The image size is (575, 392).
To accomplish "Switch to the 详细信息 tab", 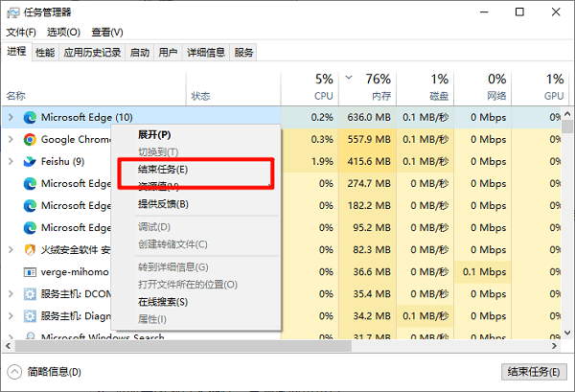I will pos(206,53).
